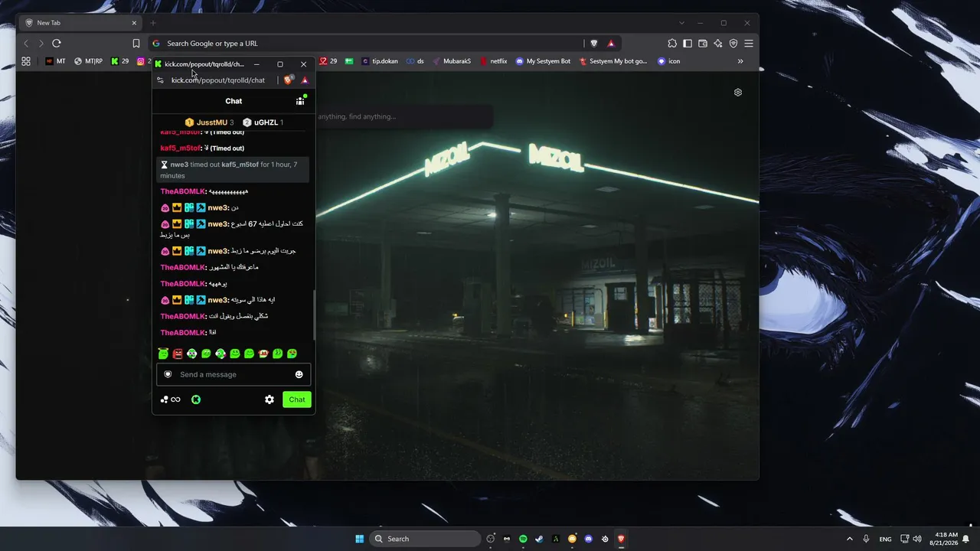Click Brave Shields icon in popout address bar

click(x=289, y=80)
